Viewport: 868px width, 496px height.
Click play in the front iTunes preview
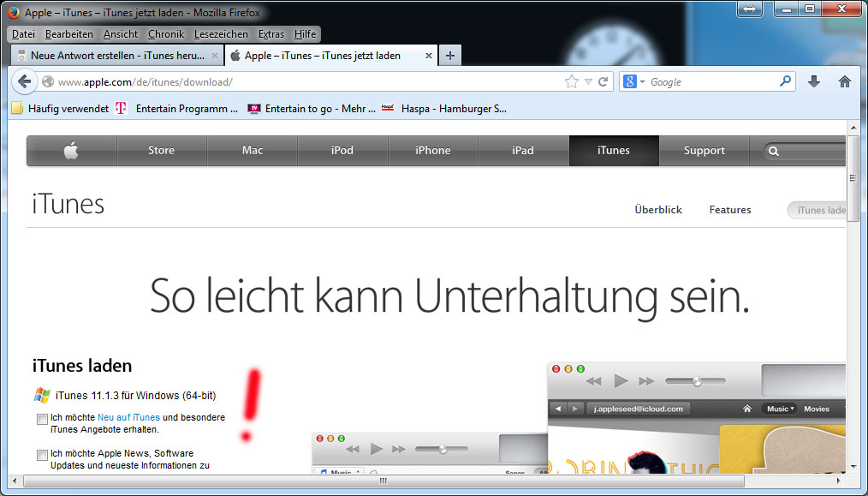621,380
